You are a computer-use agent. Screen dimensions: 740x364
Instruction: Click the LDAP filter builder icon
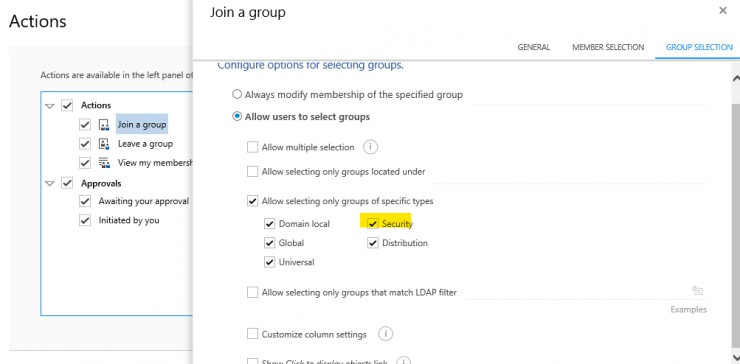point(697,290)
